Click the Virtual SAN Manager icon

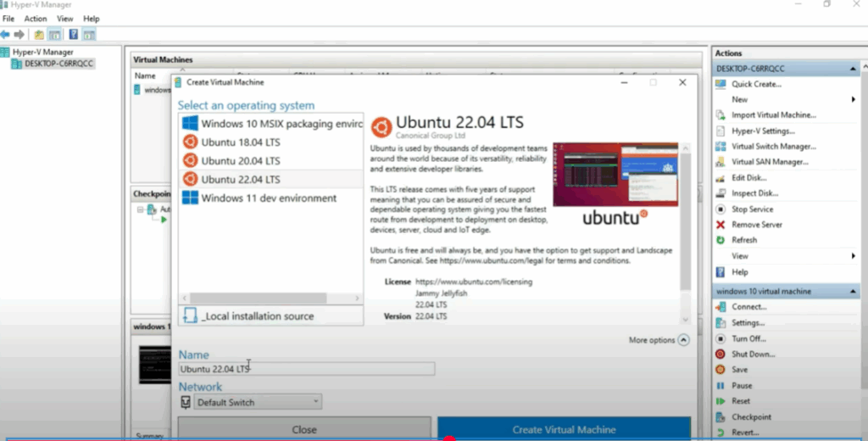721,162
